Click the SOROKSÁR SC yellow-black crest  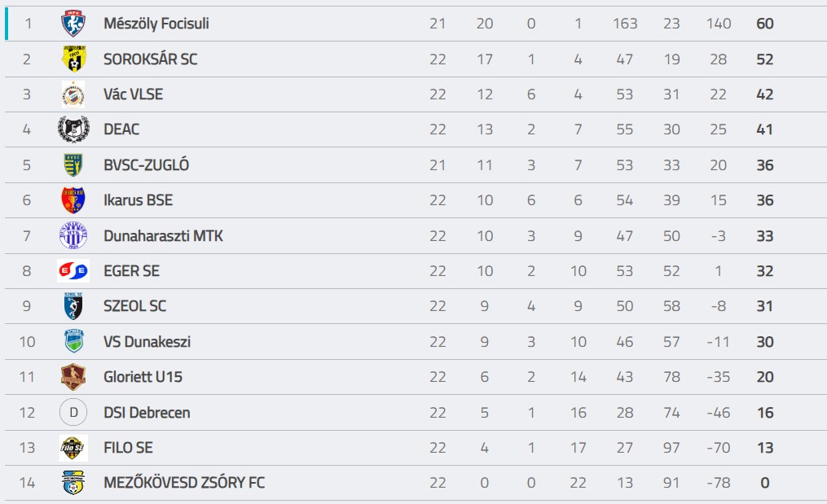(x=74, y=59)
